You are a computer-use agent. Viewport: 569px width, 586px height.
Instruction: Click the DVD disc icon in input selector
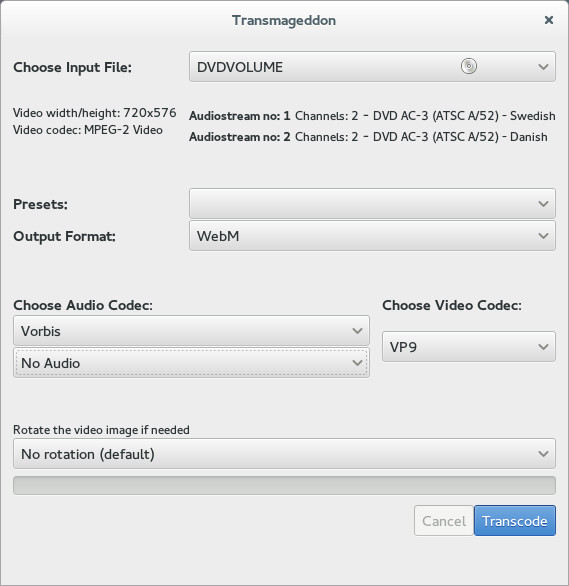pos(469,67)
